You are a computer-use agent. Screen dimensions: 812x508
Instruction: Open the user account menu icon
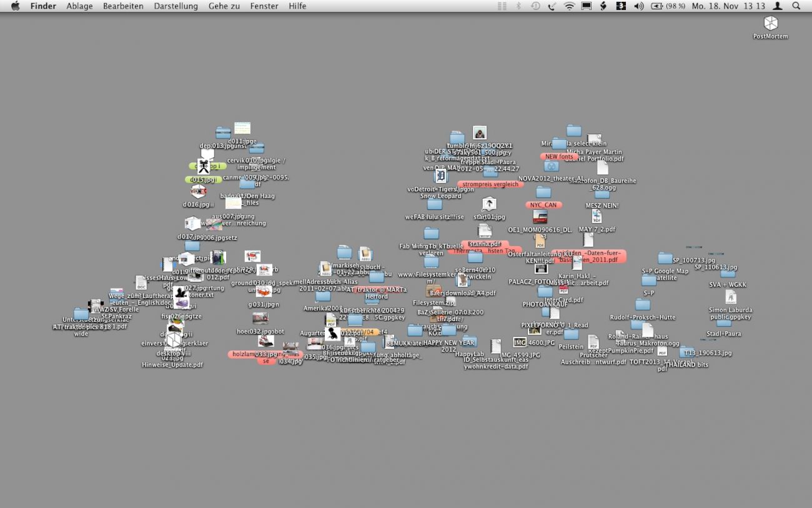click(778, 6)
